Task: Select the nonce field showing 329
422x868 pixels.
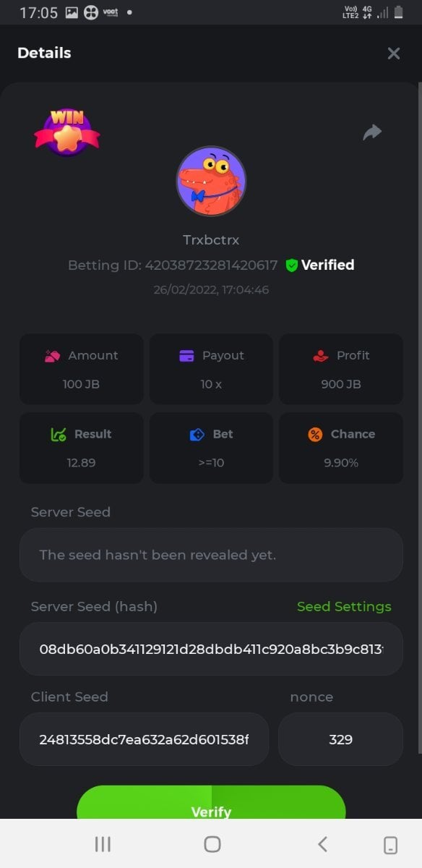Action: [x=340, y=739]
